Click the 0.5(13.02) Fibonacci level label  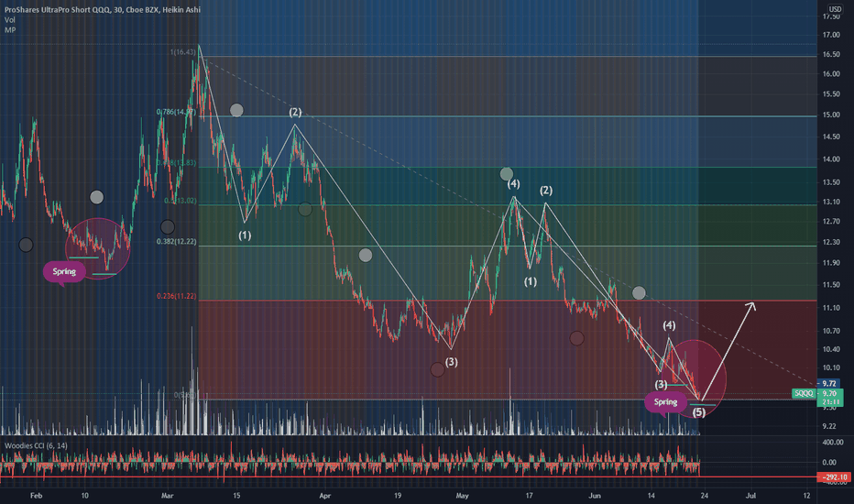(181, 201)
